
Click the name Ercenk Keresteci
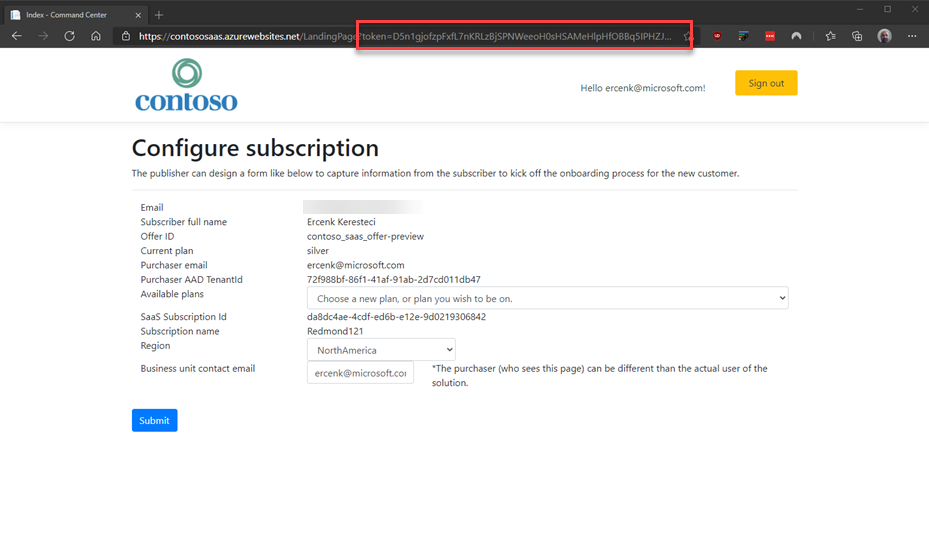pyautogui.click(x=341, y=222)
